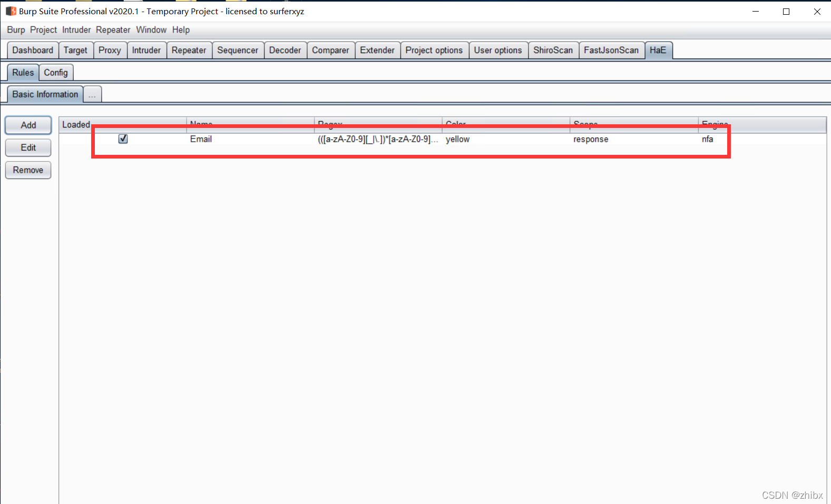Image resolution: width=831 pixels, height=504 pixels.
Task: Toggle the Loaded checkbox for Email rule
Action: coord(123,139)
